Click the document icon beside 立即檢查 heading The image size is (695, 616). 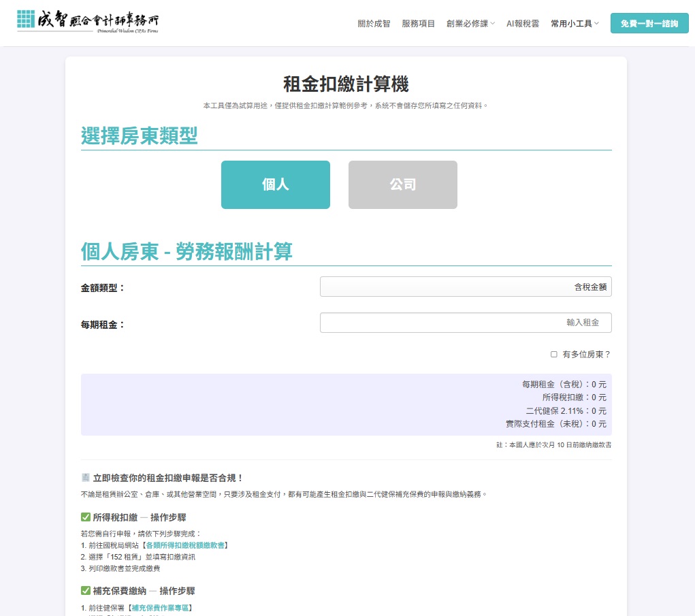pos(85,479)
